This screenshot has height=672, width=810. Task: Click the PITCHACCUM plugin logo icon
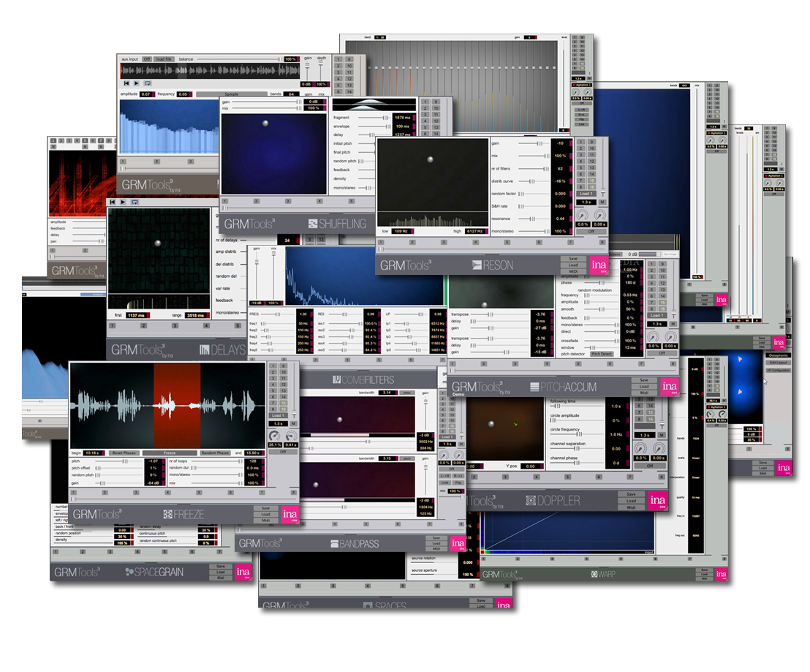534,387
